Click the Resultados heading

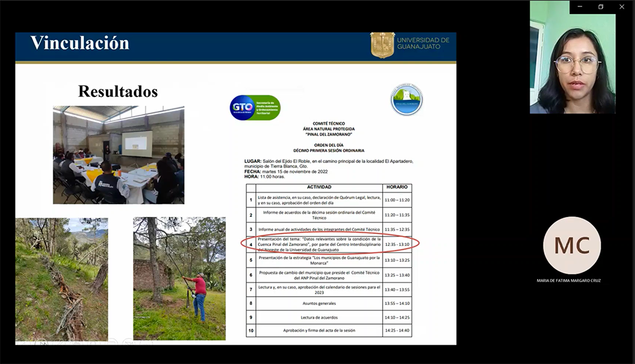click(117, 92)
